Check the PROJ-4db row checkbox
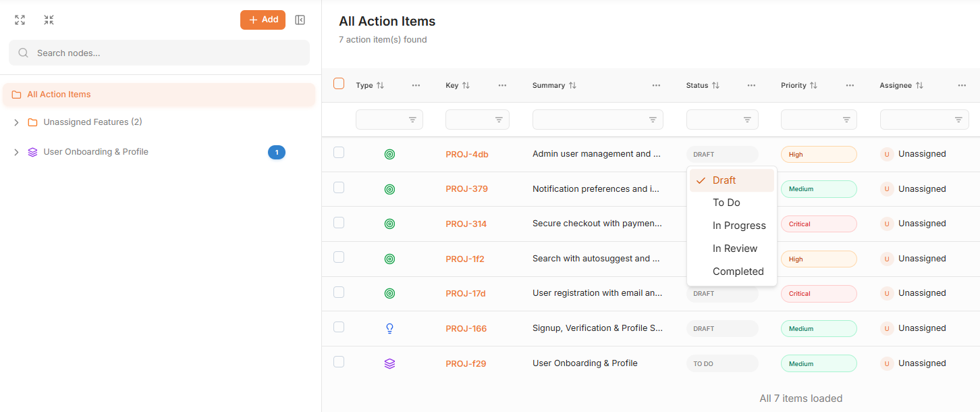This screenshot has width=980, height=412. (x=339, y=153)
